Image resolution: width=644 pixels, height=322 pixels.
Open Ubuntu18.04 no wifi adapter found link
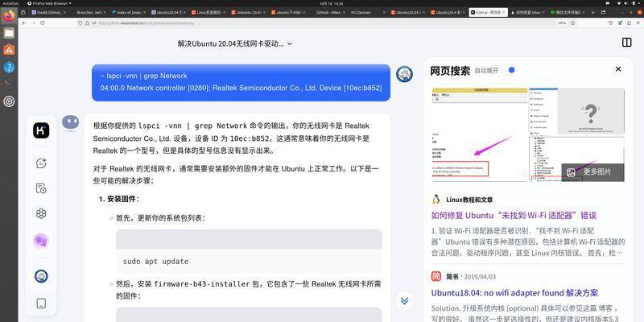tap(514, 293)
